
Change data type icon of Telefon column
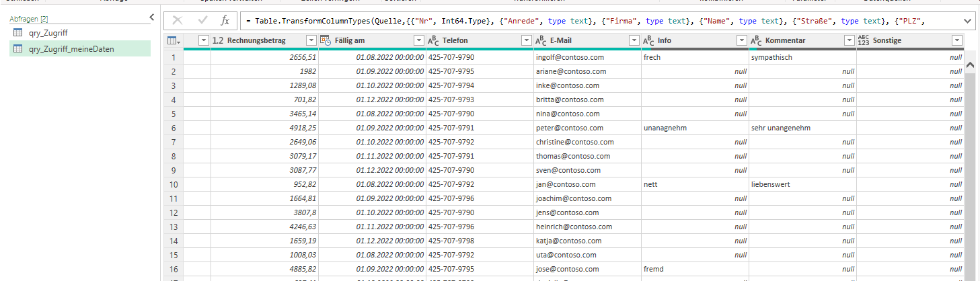[x=433, y=41]
